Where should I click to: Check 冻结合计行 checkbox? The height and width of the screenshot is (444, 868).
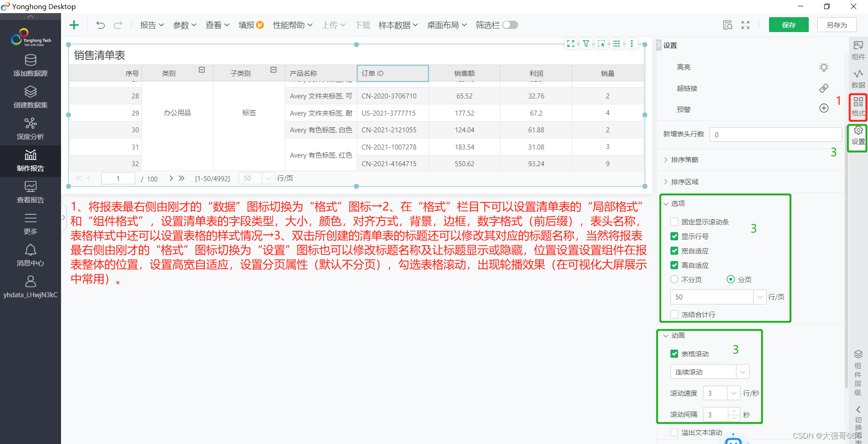[674, 314]
